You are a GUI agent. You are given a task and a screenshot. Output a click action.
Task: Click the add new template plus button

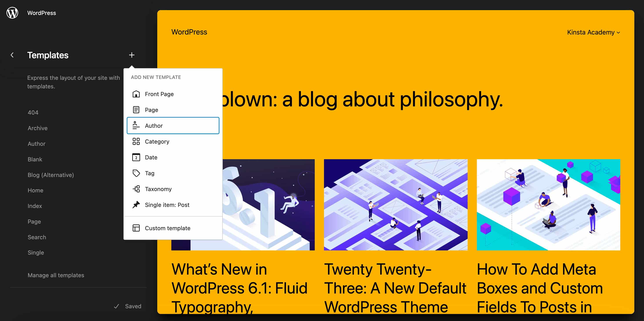pos(132,55)
